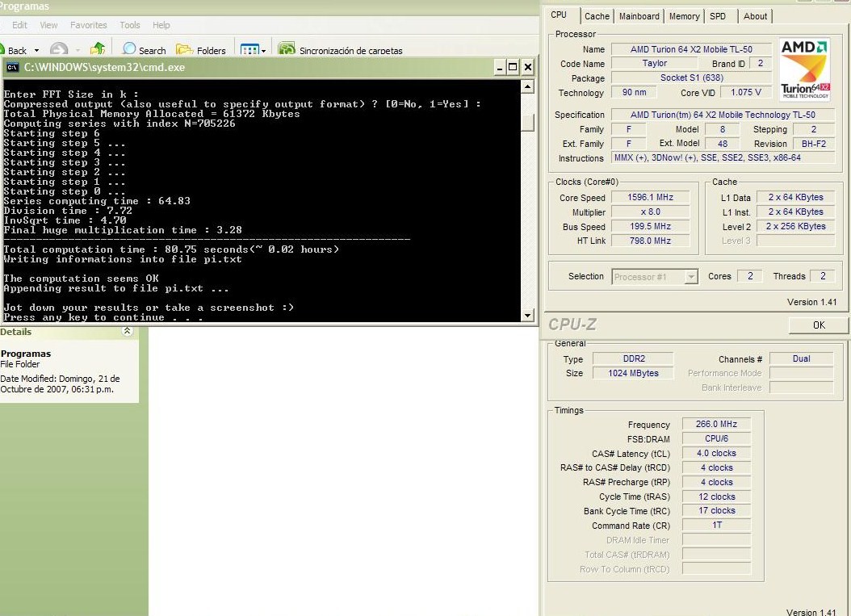Click the CAS# Latency value 4.0 clocks

point(716,453)
